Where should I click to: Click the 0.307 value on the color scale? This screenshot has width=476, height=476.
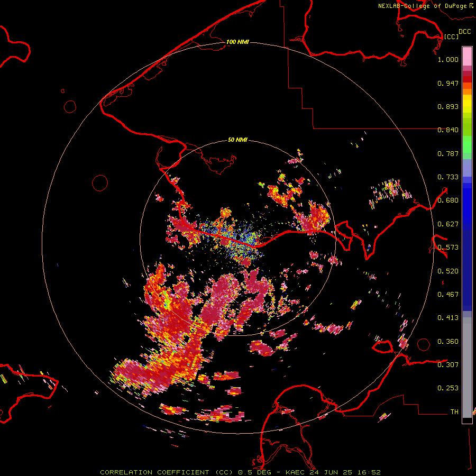point(448,364)
